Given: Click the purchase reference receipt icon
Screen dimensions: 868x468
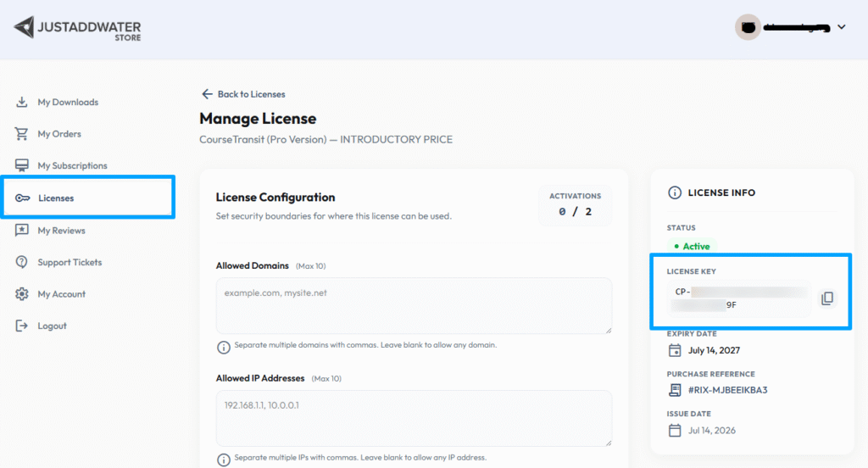Looking at the screenshot, I should (674, 390).
